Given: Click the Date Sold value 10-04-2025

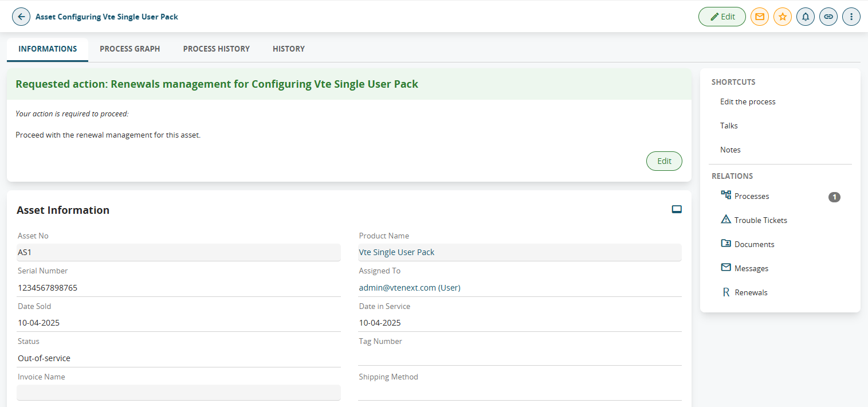Looking at the screenshot, I should point(38,323).
